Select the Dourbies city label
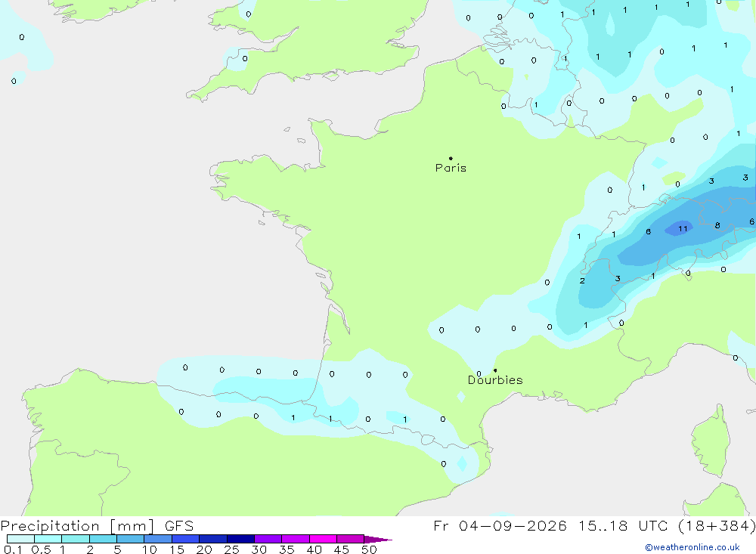 point(495,380)
